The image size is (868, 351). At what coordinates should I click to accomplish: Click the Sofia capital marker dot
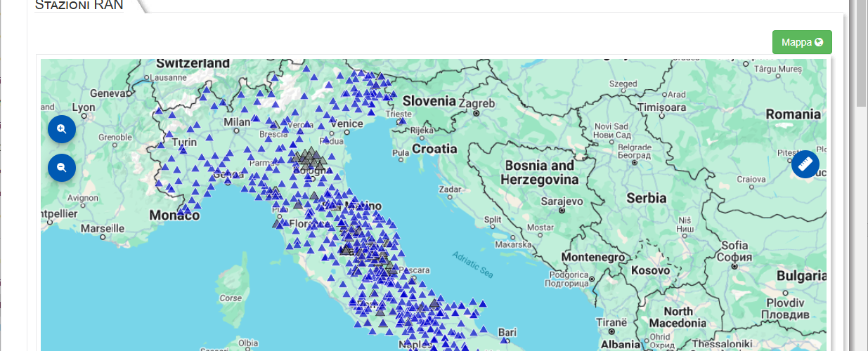coord(735,267)
